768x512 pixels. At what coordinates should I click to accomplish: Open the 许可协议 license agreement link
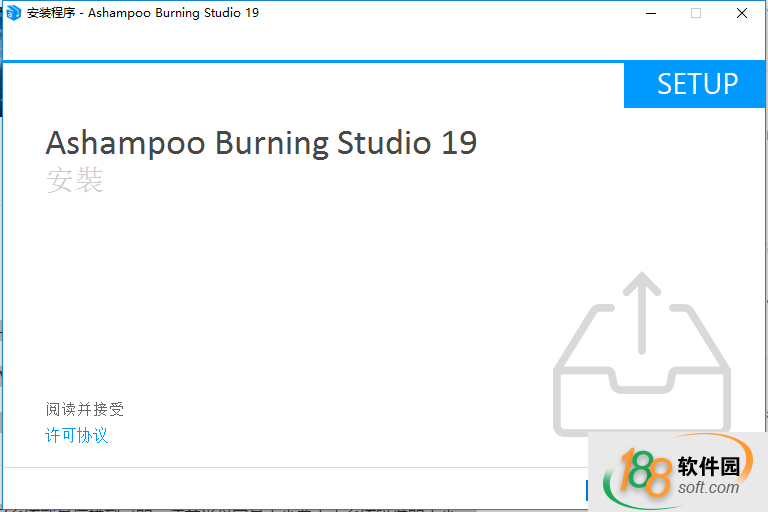click(77, 435)
